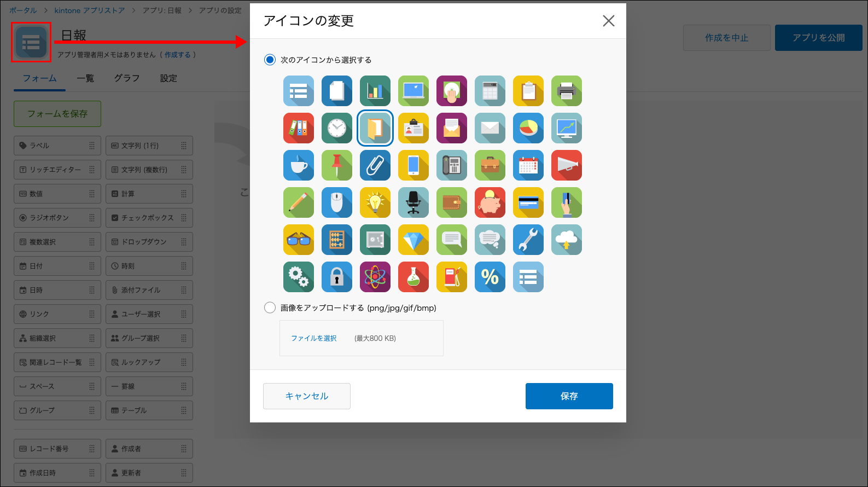868x487 pixels.
Task: Select 次のアイコンから選択する radio option
Action: [x=270, y=60]
